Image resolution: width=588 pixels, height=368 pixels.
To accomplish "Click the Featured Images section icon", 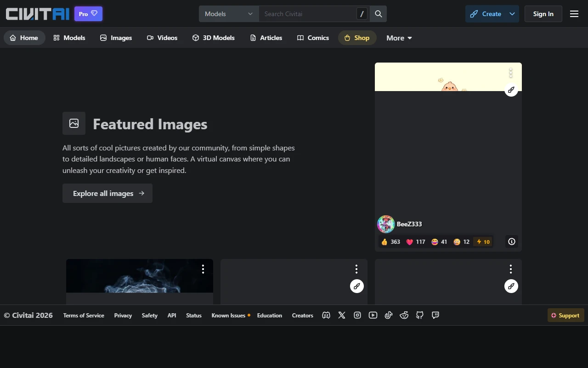I will 74,123.
